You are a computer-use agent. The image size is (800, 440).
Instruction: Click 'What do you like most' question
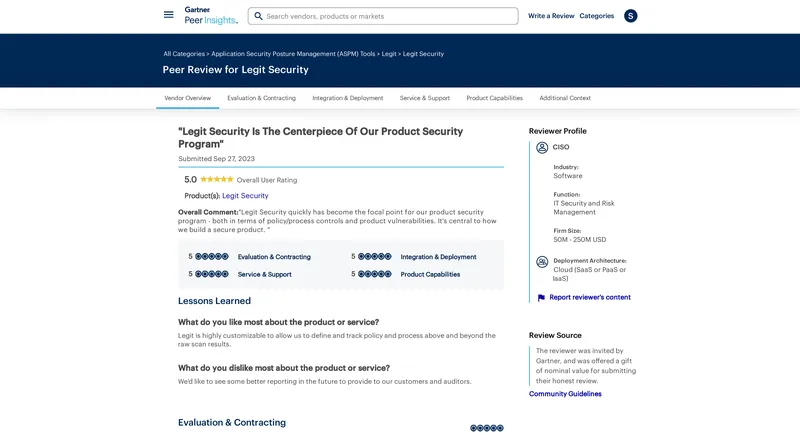point(279,322)
